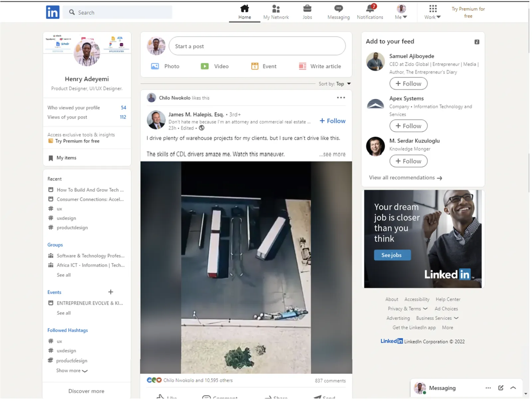This screenshot has width=532, height=402.
Task: Open Consumer Connections recent event
Action: click(x=86, y=199)
